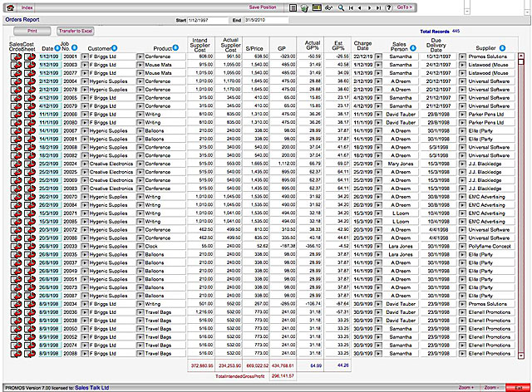
Task: Open the GoTo > menu
Action: click(405, 7)
